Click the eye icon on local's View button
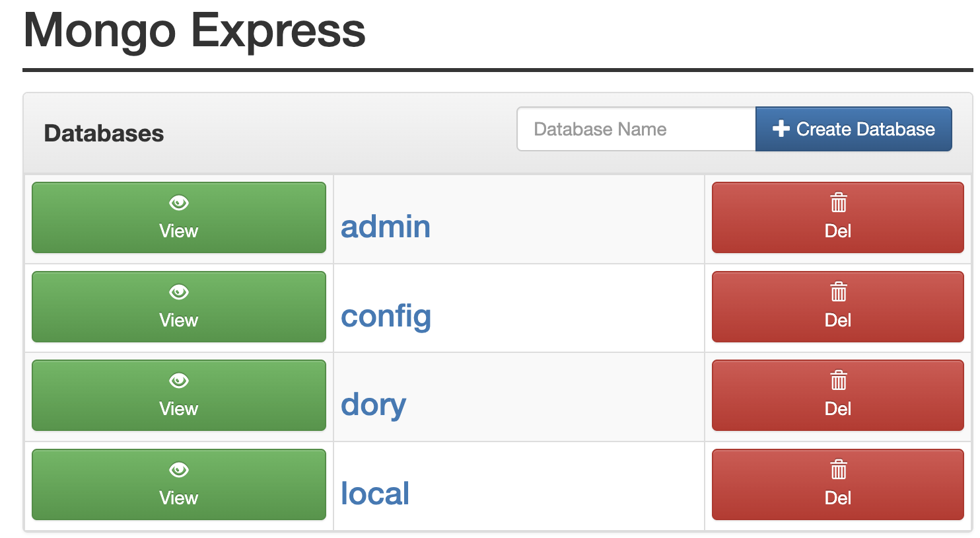This screenshot has height=538, width=980. [178, 469]
